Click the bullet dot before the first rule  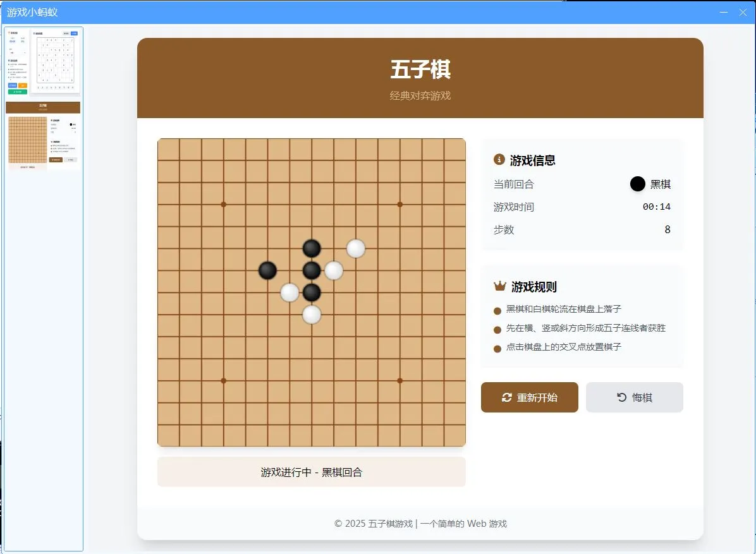point(497,310)
